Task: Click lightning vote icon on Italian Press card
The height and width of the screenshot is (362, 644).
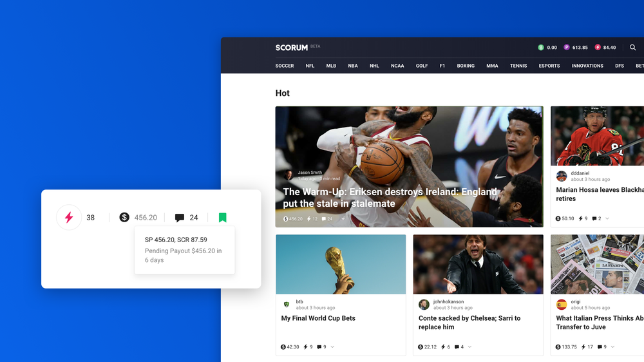Action: (583, 347)
